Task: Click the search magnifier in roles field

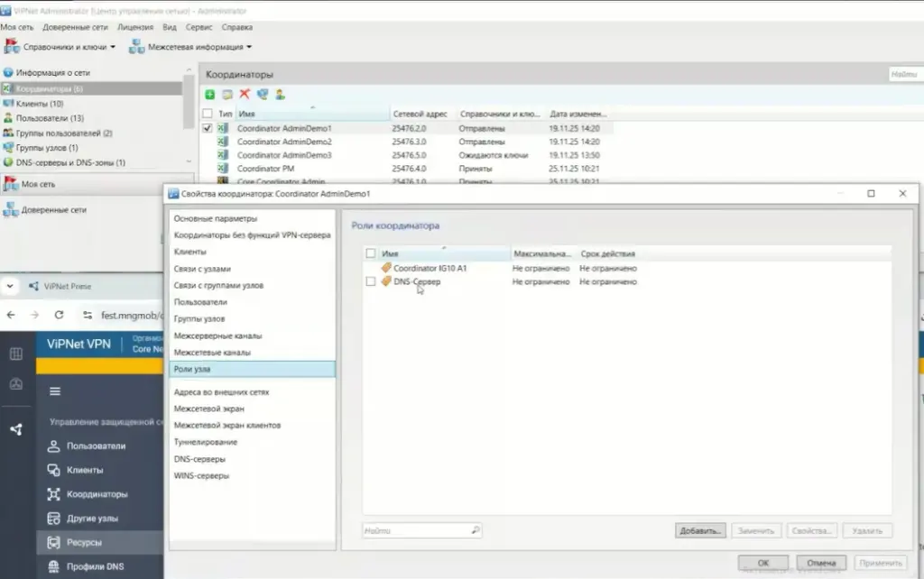Action: (475, 530)
